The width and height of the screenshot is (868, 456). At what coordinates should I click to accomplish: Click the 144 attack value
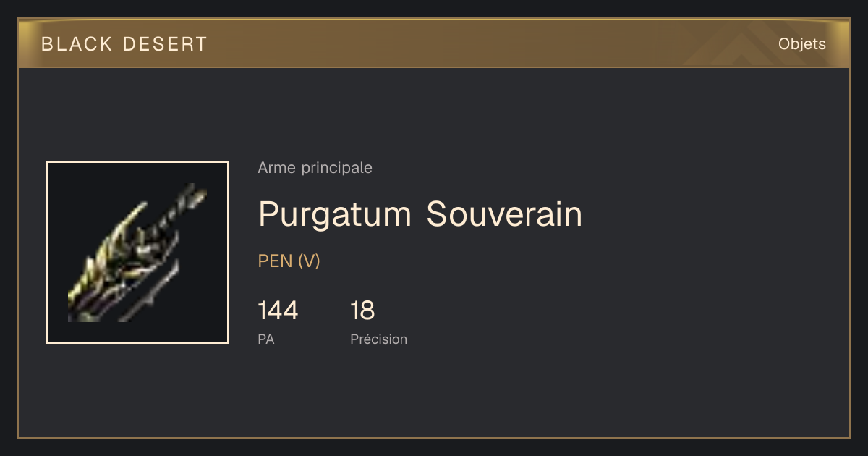coord(278,311)
